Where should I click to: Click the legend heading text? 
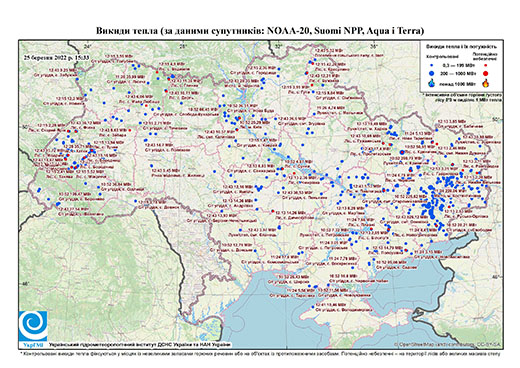click(462, 46)
